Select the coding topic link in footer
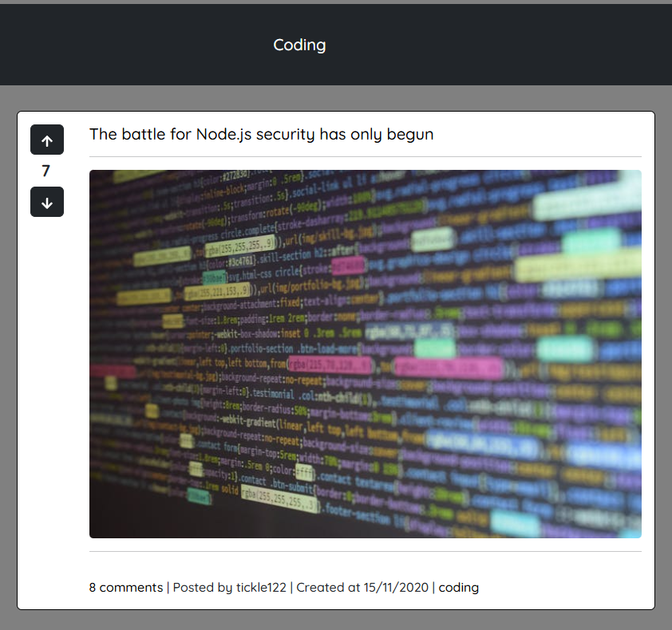The image size is (672, 630). click(x=458, y=588)
